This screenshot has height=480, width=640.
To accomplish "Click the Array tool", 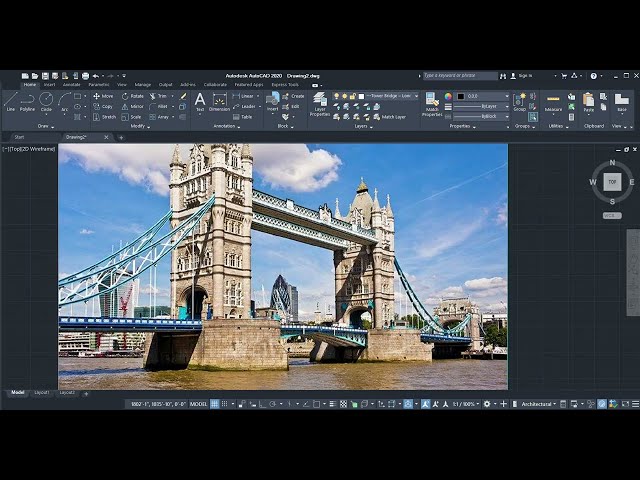I will [159, 117].
